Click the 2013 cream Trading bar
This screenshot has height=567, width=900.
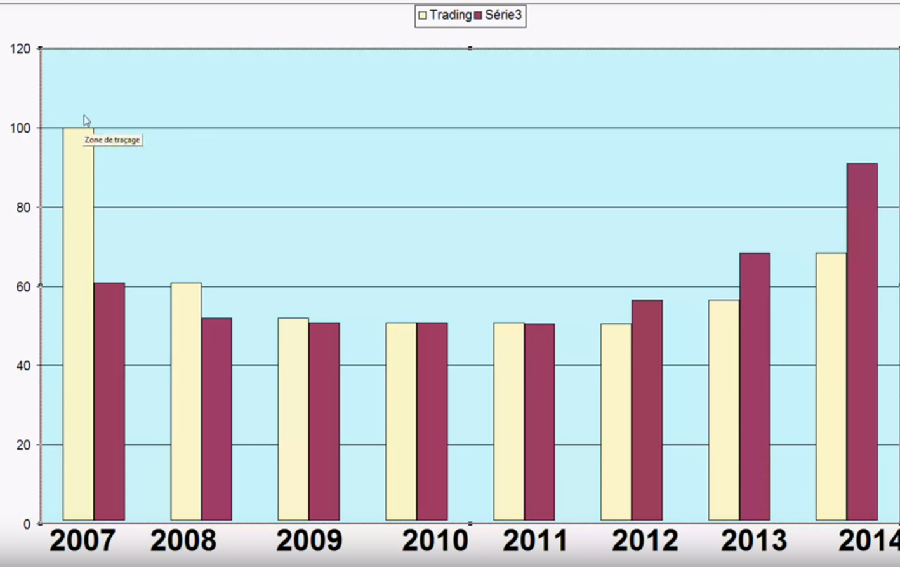point(724,410)
